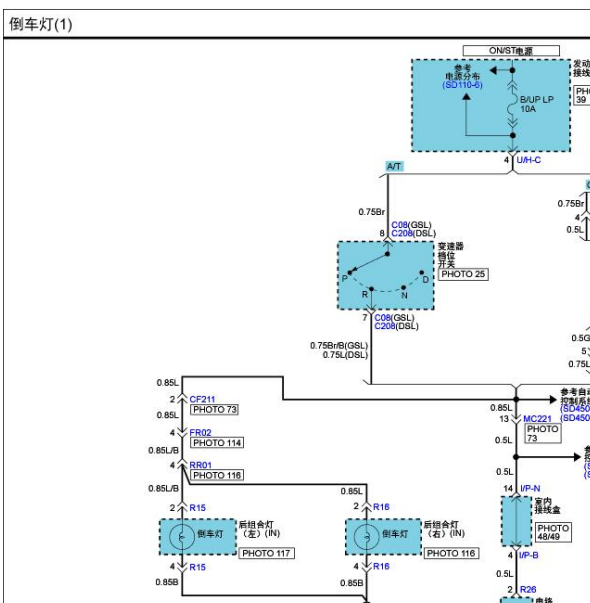Image resolution: width=590 pixels, height=603 pixels.
Task: Select the R26 connector link
Action: (x=528, y=590)
